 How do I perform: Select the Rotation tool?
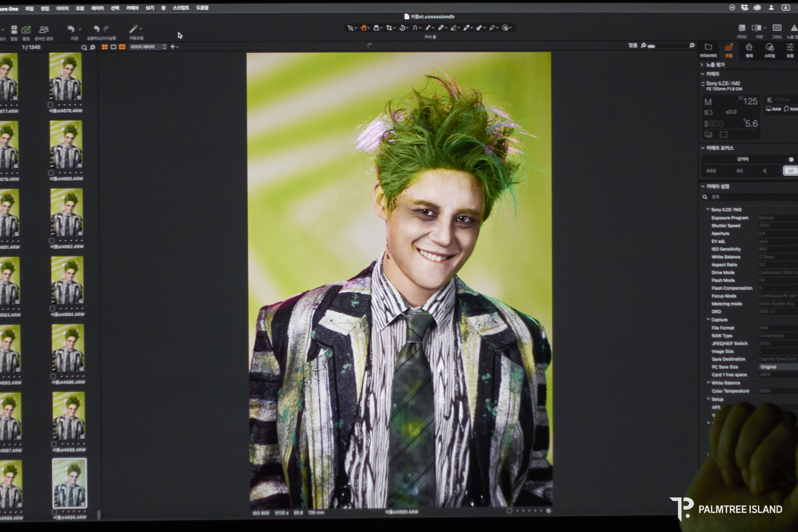[x=402, y=28]
